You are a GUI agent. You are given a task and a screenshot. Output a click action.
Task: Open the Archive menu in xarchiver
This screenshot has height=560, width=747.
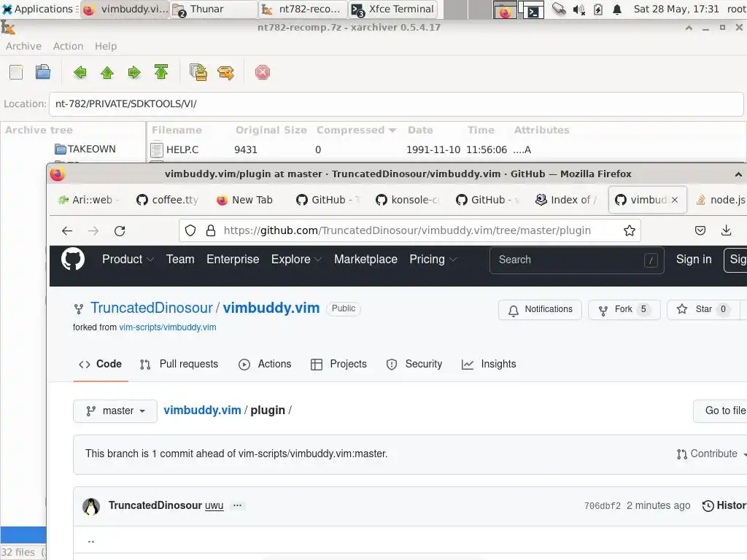pos(23,46)
